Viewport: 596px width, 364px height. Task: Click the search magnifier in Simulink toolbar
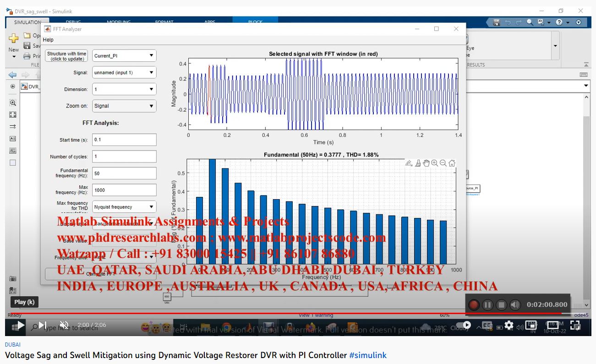[x=530, y=22]
